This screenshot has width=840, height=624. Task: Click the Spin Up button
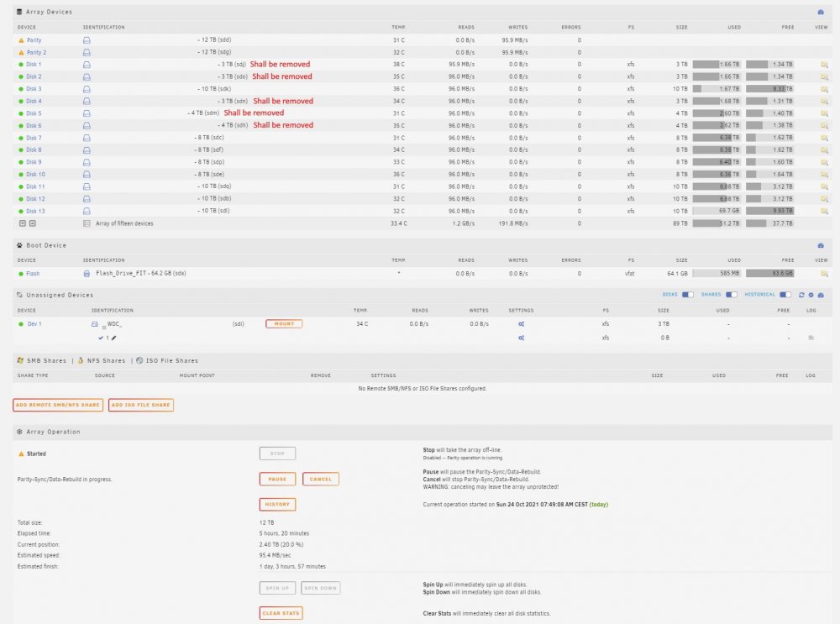277,588
